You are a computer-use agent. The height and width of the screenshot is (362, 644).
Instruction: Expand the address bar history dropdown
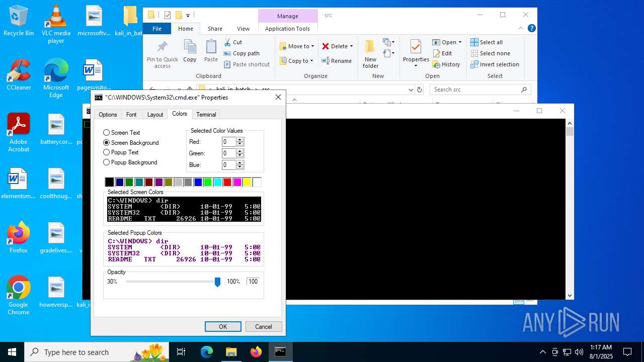(x=411, y=89)
